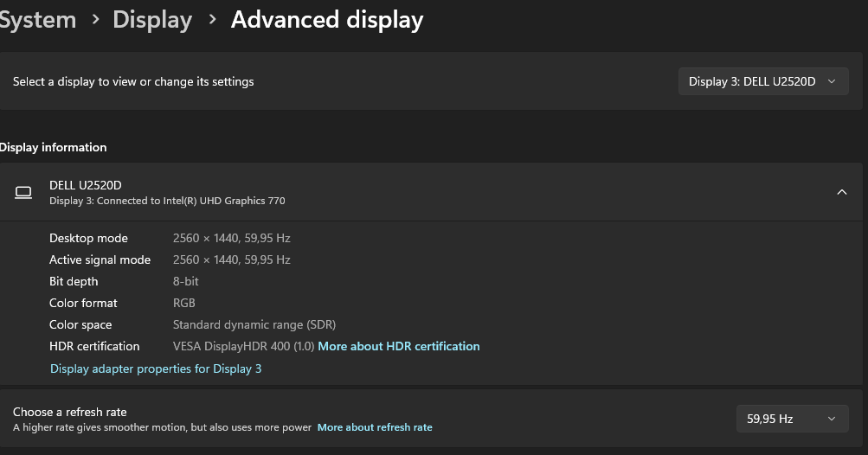Click the Desktop mode label
The height and width of the screenshot is (455, 868).
(x=88, y=238)
